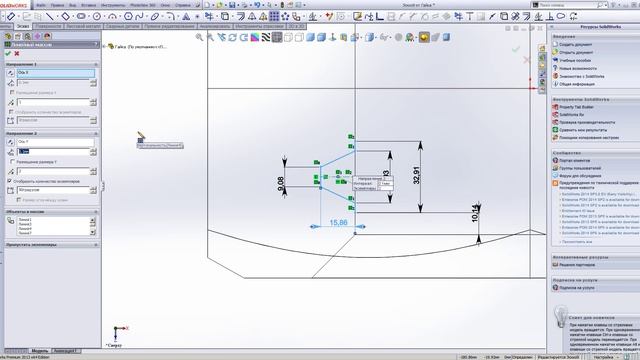Open the Открыть документ link
640x360 pixels.
576,53
